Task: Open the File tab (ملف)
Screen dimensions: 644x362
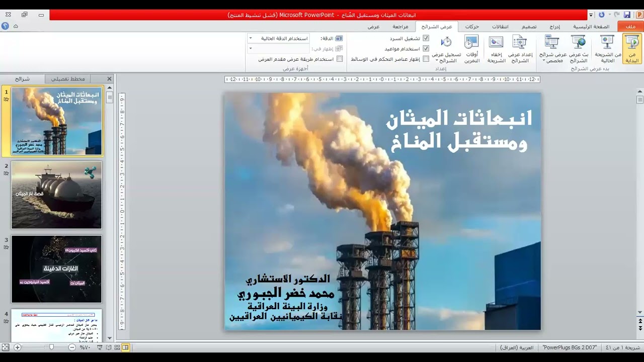Action: [x=630, y=27]
